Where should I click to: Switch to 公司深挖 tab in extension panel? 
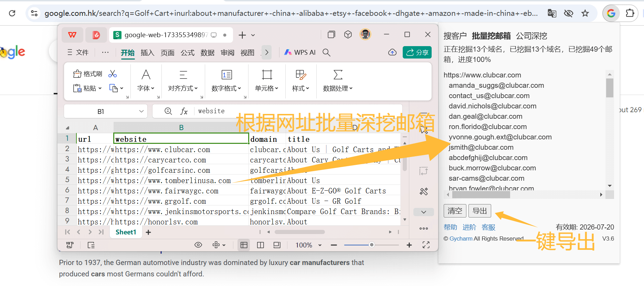tap(531, 36)
